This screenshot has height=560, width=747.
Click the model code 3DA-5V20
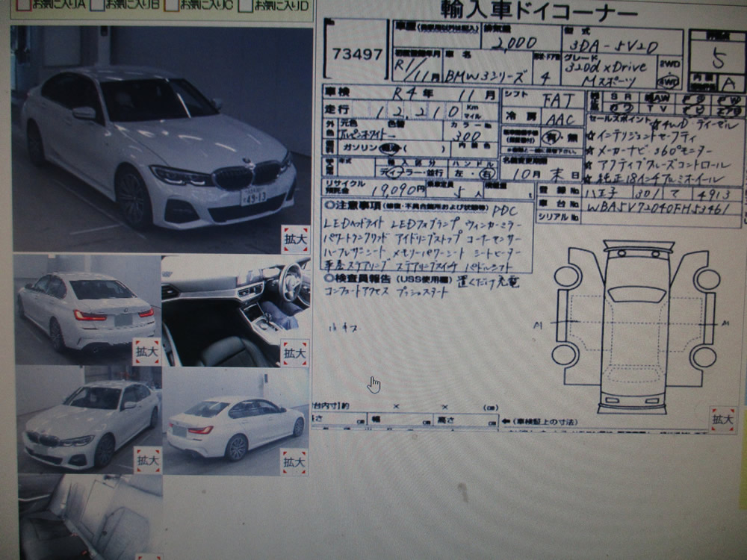tap(613, 46)
